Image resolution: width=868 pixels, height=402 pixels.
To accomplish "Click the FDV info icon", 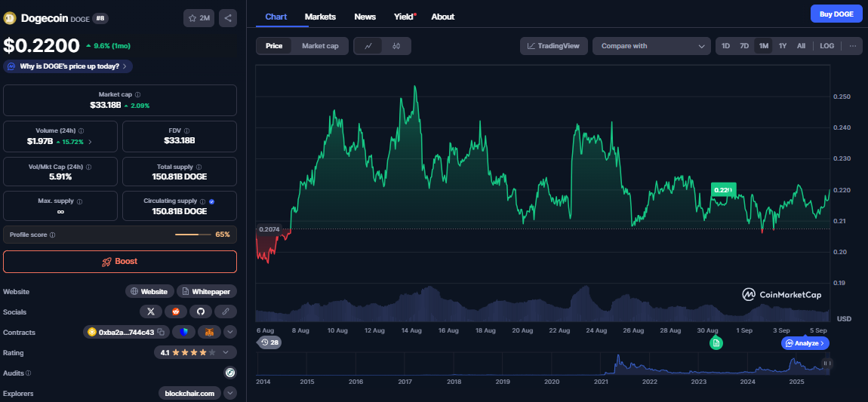I will click(188, 131).
